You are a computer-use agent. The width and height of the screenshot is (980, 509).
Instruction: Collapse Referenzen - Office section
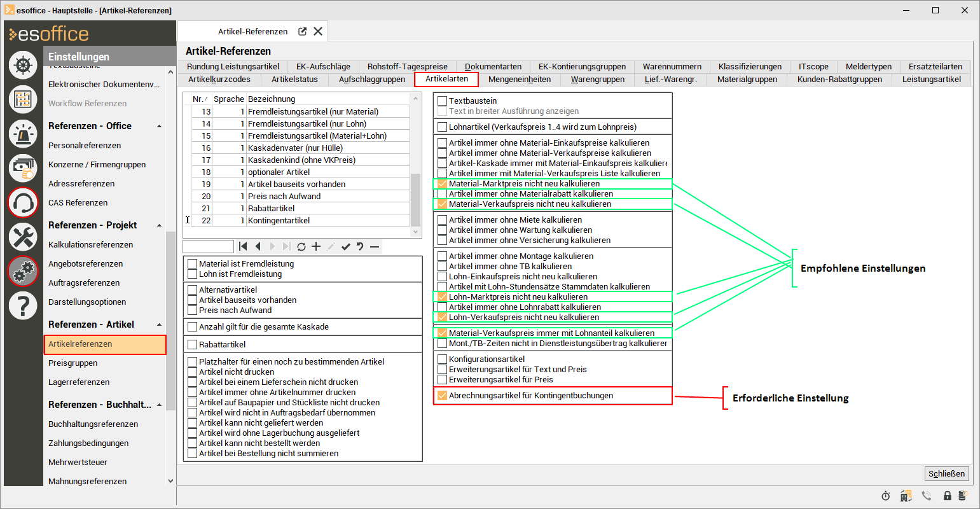click(x=159, y=127)
